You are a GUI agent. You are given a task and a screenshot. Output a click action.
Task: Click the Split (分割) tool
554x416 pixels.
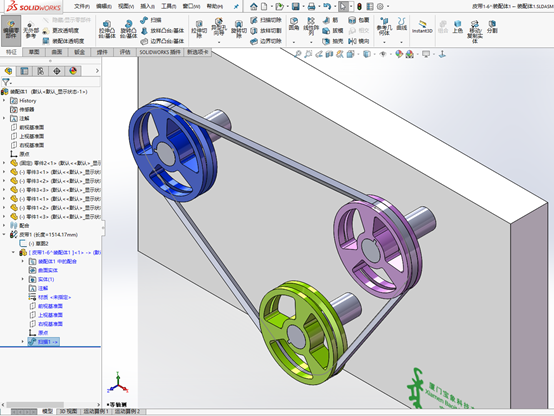tap(492, 27)
